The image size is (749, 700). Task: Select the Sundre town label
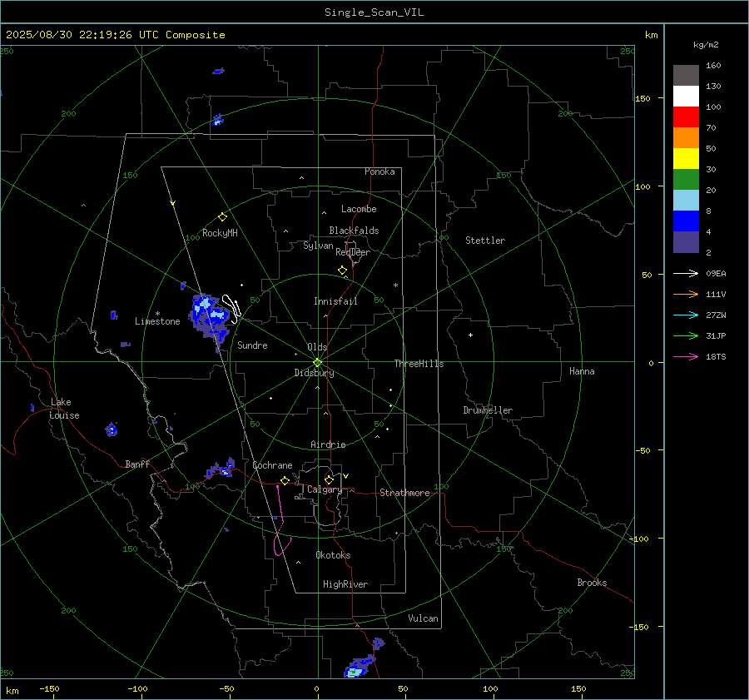click(252, 345)
